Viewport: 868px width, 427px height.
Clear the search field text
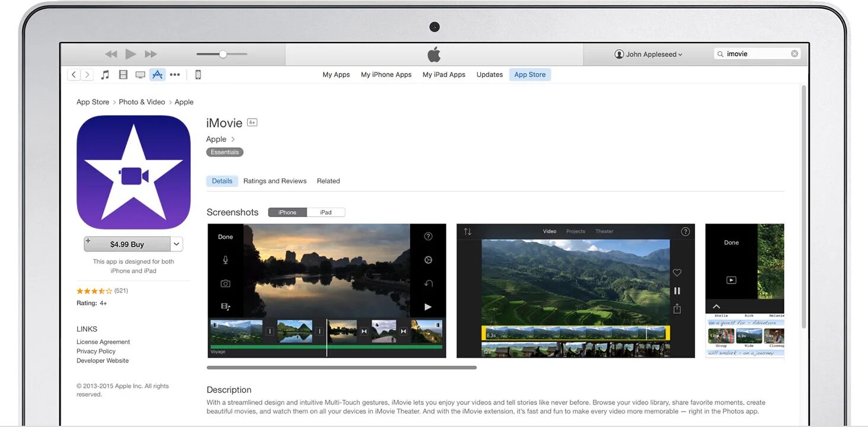tap(794, 54)
